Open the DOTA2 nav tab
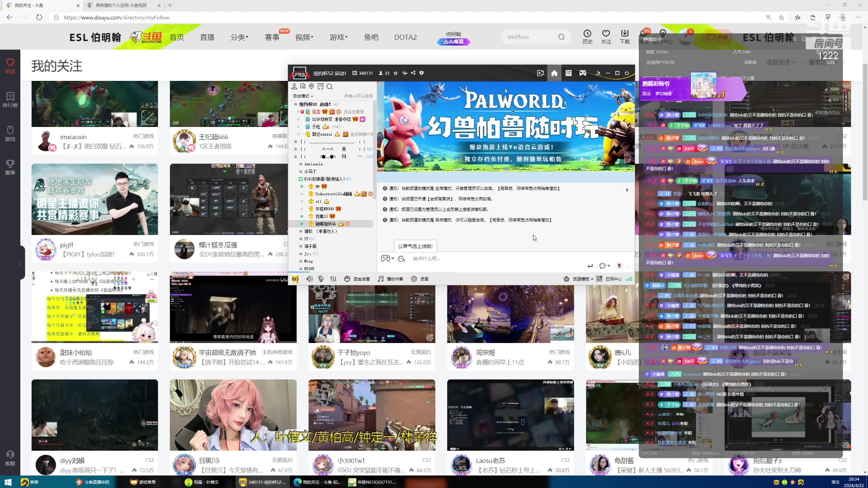Screen dimensions: 868x488 pyautogui.click(x=406, y=37)
